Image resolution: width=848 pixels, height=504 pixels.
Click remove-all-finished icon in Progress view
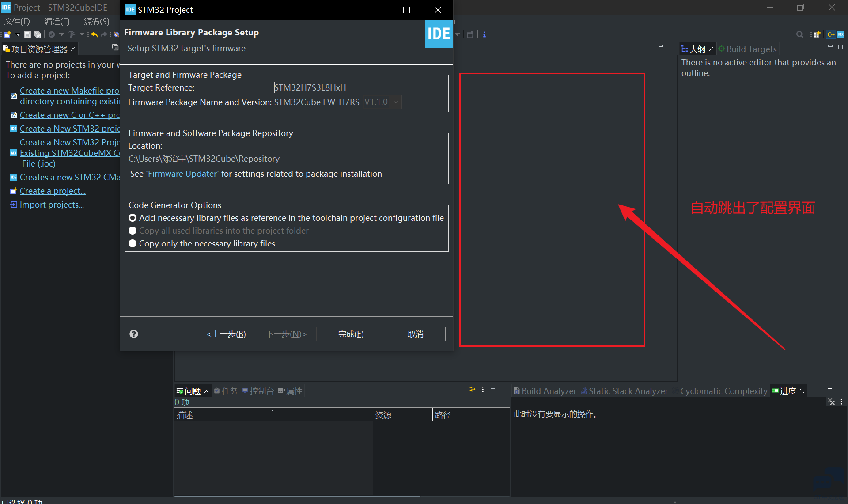(x=831, y=402)
